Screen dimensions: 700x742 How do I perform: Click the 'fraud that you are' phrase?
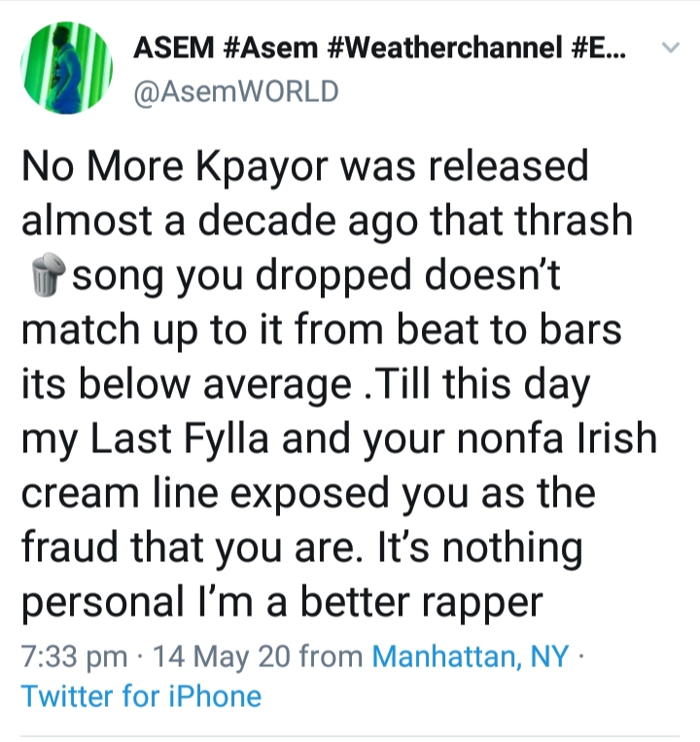pos(188,548)
